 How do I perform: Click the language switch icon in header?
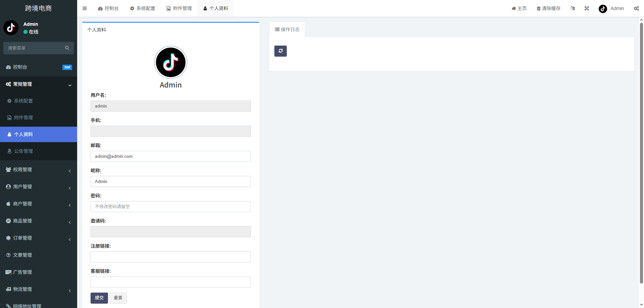point(573,8)
